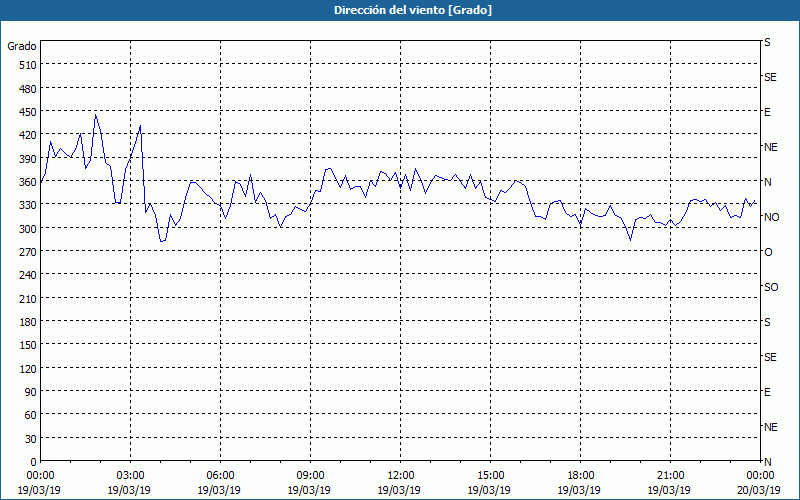Screen dimensions: 800x500
Task: Click the 21:00 time axis label
Action: (x=670, y=476)
